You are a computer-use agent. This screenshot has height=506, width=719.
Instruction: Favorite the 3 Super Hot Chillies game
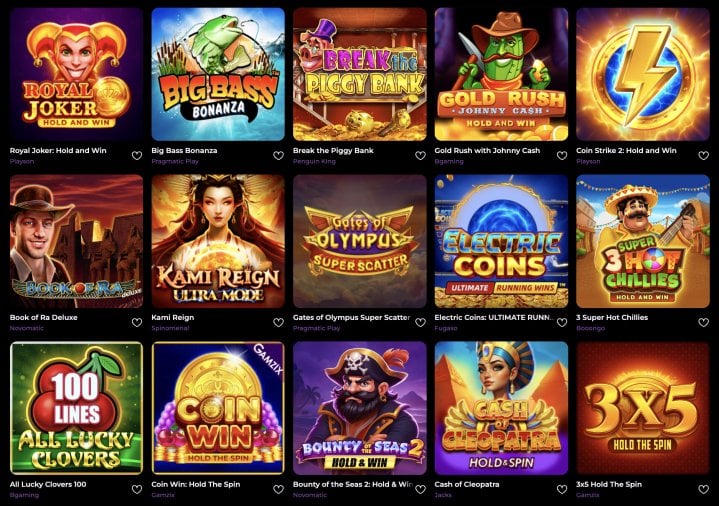pos(703,323)
